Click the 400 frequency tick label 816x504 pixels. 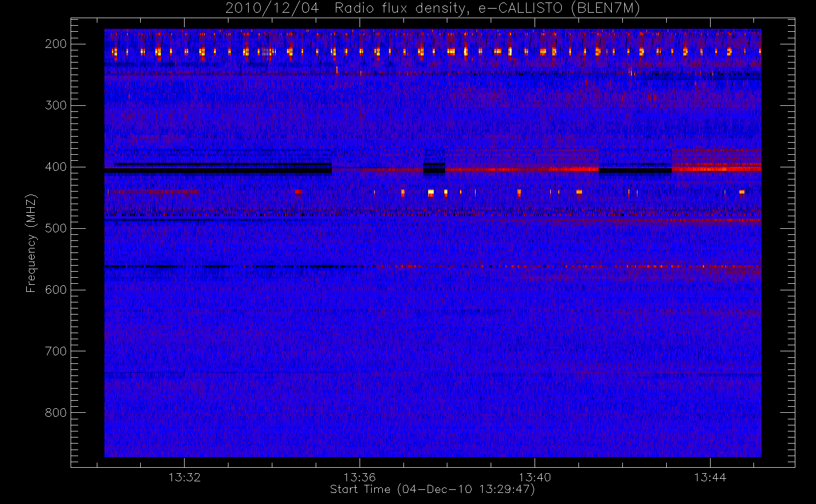point(56,167)
